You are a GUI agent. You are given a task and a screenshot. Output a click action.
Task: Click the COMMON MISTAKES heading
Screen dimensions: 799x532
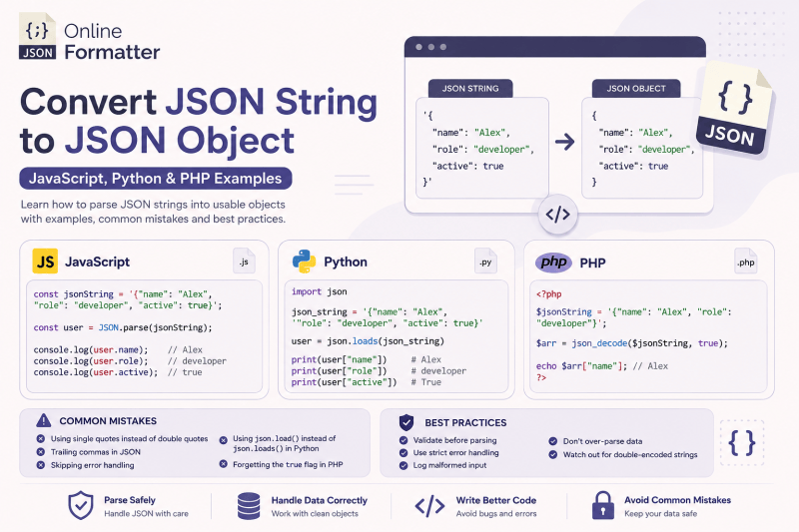(x=108, y=421)
